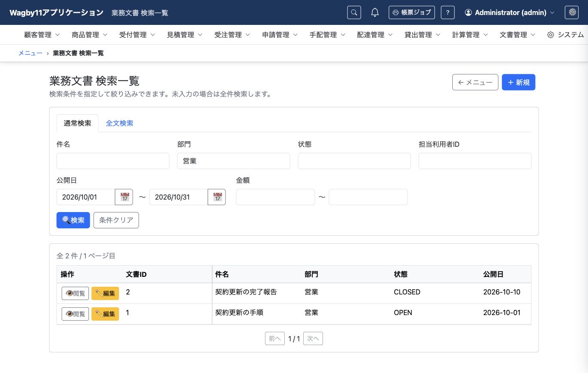Open the 申請管理 menu
The width and height of the screenshot is (588, 373).
click(x=280, y=35)
